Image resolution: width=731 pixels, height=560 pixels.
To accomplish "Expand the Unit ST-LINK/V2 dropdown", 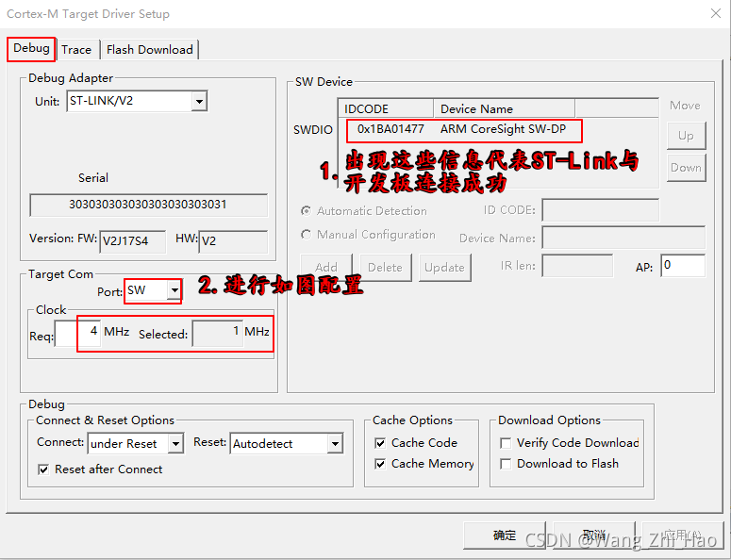I will click(199, 101).
